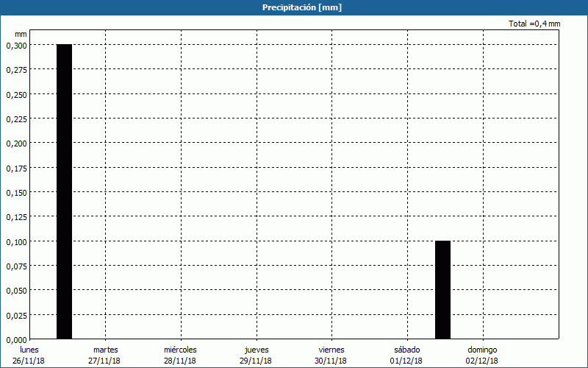Click the 30/11/18 date label
This screenshot has height=368, width=588.
(x=331, y=361)
